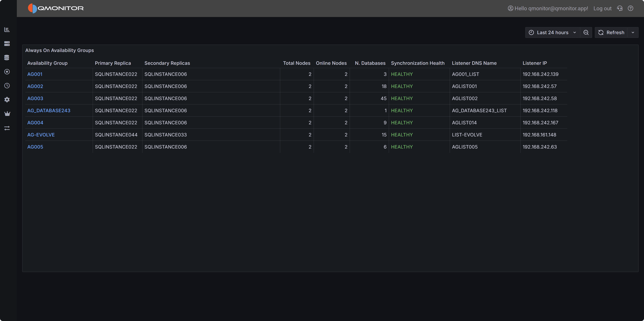Select the AG-EVOLVE availability group
This screenshot has width=644, height=321.
41,135
